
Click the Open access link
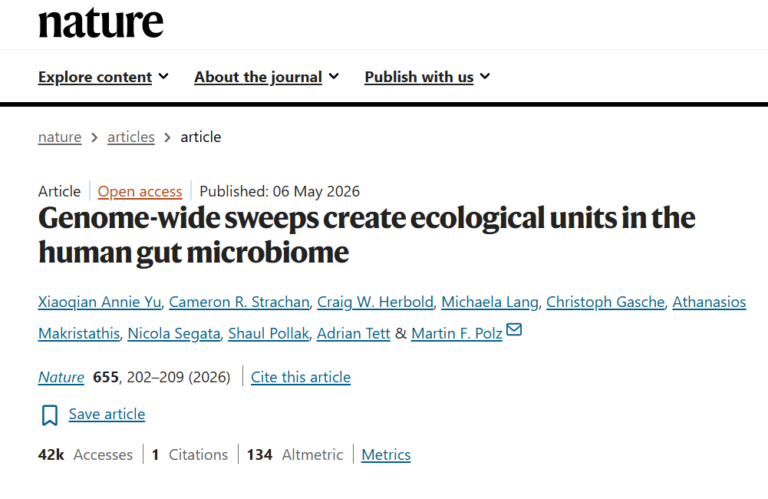[x=140, y=191]
